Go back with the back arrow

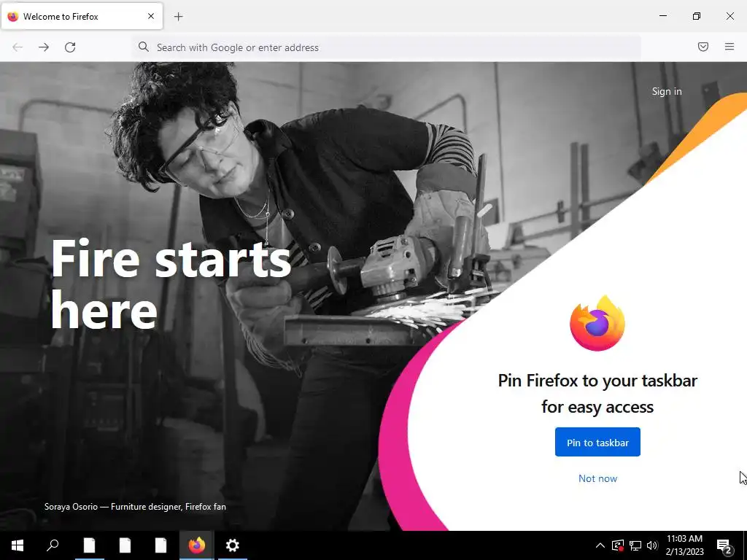[x=18, y=47]
